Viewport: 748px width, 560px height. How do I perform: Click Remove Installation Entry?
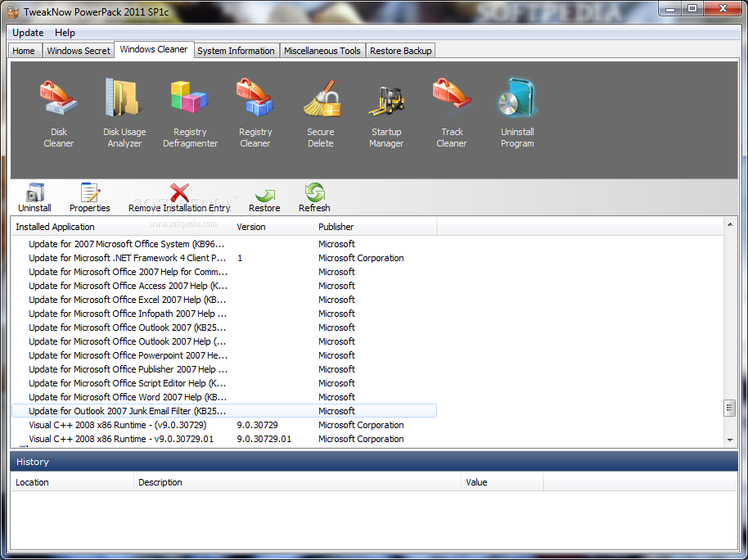tap(179, 197)
